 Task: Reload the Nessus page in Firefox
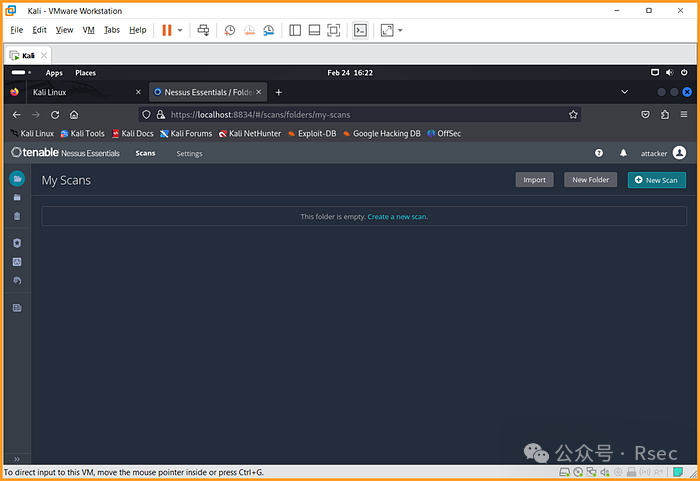click(x=55, y=115)
